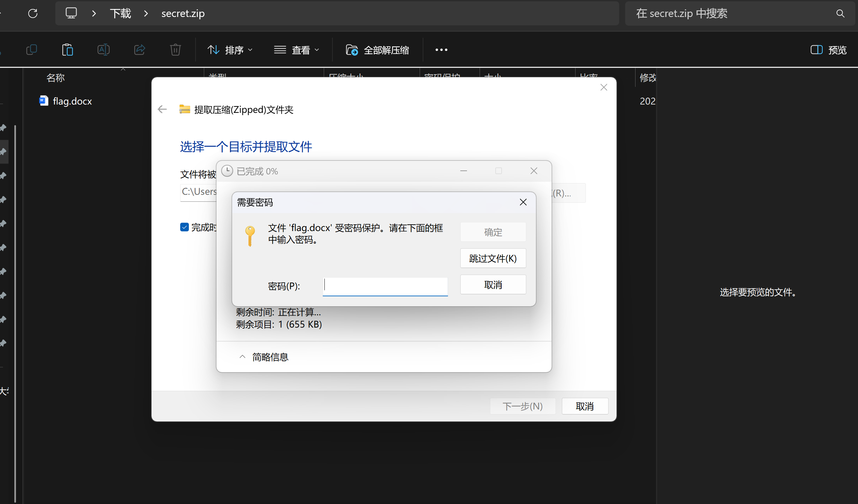This screenshot has width=858, height=504.
Task: Open the 下载 breadcrumb folder
Action: click(x=120, y=14)
